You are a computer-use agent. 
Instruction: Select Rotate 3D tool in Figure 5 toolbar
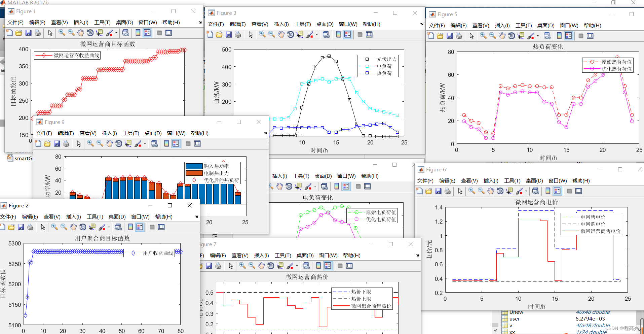(x=512, y=36)
